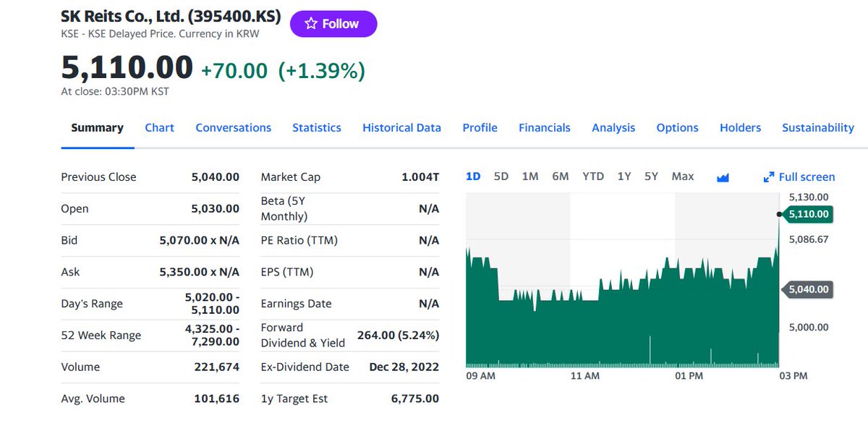Set chart range to 1M
This screenshot has width=868, height=439.
[530, 176]
